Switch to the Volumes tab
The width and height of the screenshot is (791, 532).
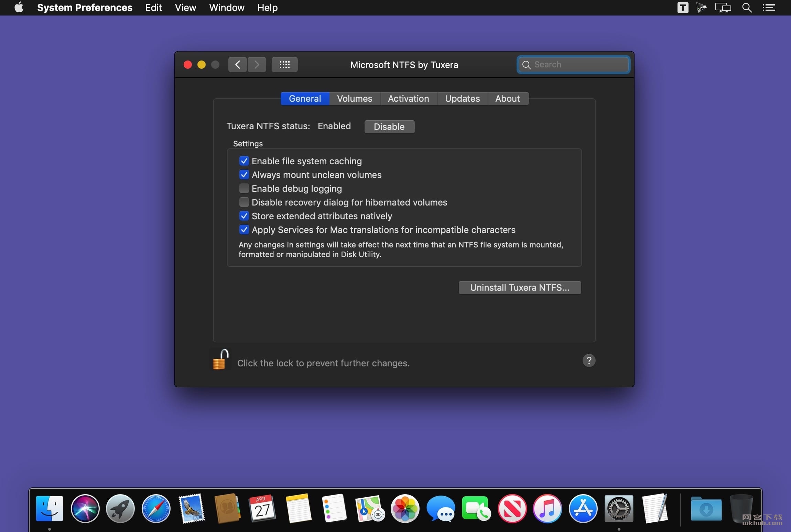[x=355, y=99]
